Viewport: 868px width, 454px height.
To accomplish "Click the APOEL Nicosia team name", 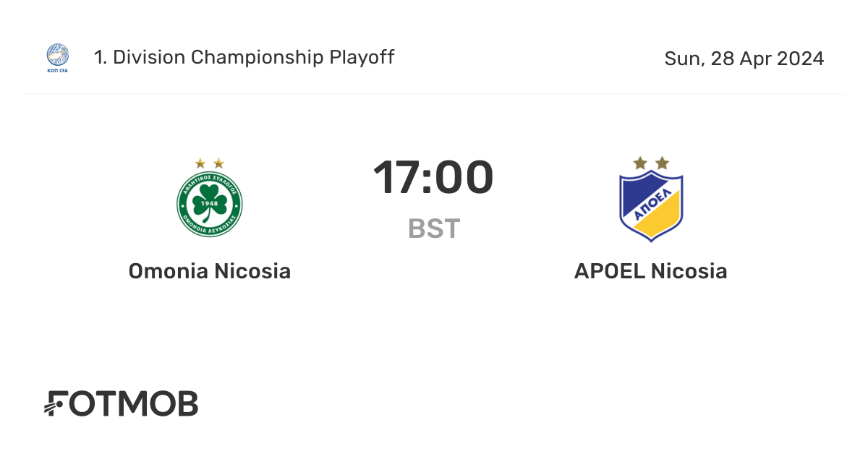I will pos(651,271).
